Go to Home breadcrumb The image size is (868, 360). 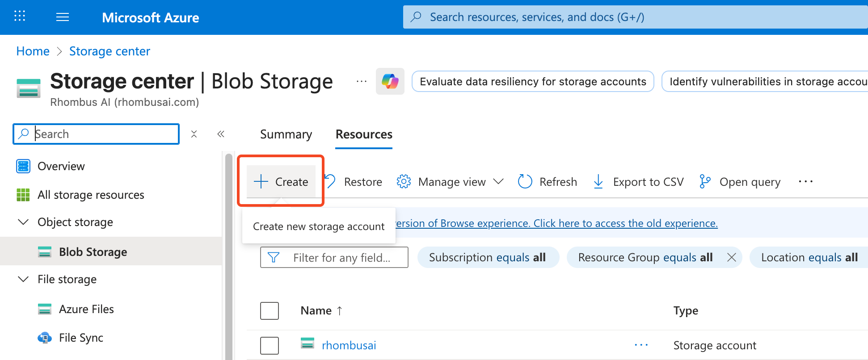pos(33,51)
